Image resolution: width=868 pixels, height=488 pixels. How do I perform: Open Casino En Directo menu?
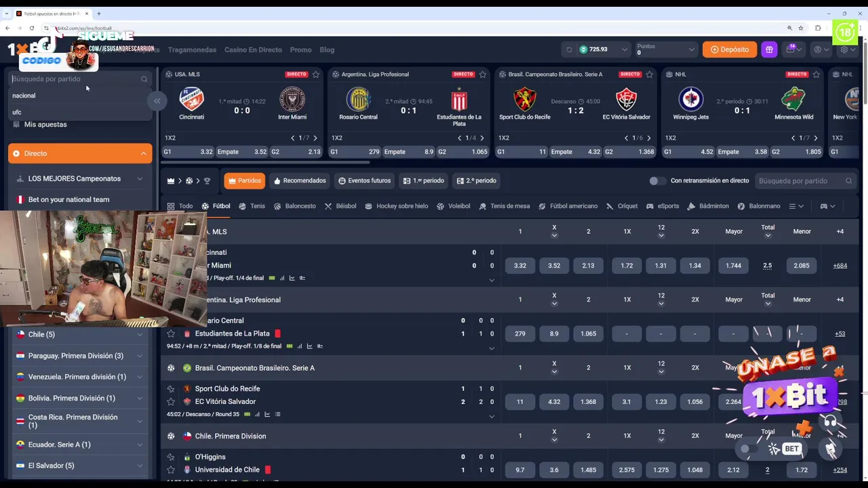coord(253,49)
